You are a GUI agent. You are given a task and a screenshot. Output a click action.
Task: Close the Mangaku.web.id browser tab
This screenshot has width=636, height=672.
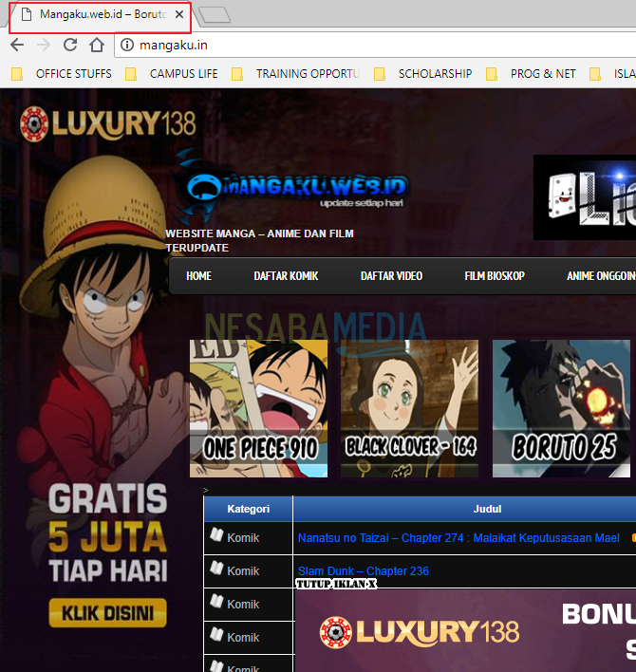tap(179, 14)
